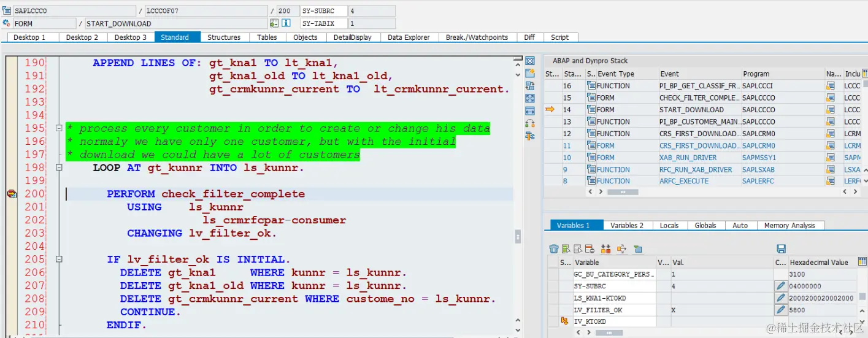Collapse the IF block at line 205
This screenshot has height=338, width=868.
(59, 259)
